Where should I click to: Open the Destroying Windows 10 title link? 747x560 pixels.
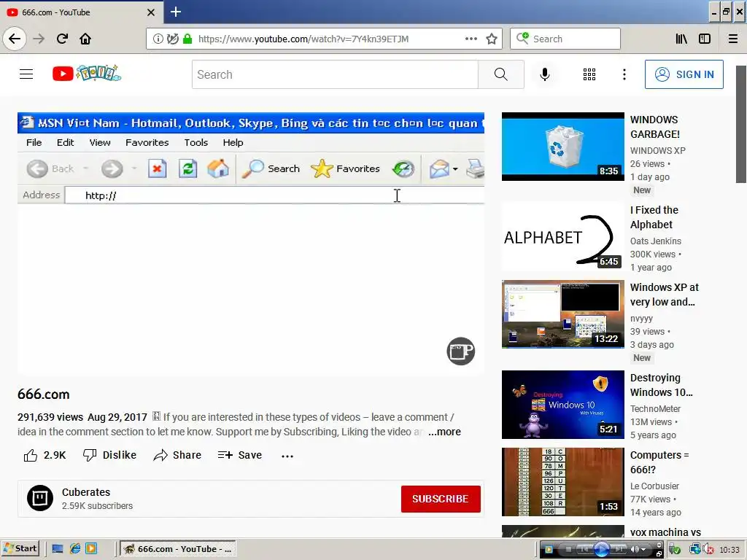point(661,385)
